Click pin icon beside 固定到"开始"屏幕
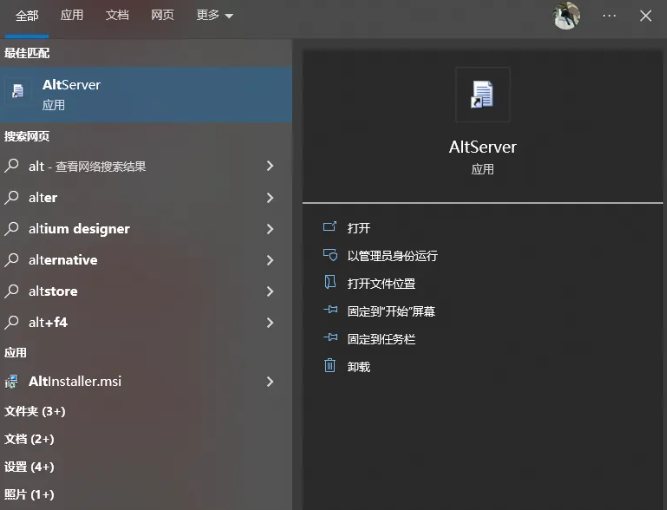Image resolution: width=667 pixels, height=510 pixels. pyautogui.click(x=331, y=310)
